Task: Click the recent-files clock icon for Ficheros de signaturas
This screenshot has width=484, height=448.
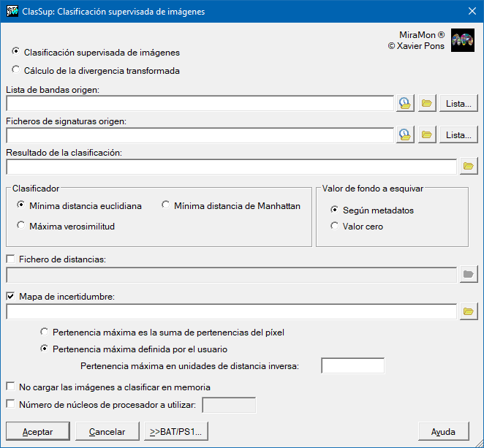Action: coord(405,135)
